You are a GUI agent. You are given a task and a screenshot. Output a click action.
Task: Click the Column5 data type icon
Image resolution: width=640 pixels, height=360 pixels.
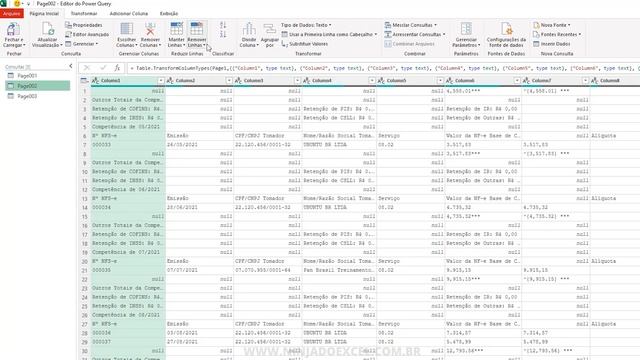(x=382, y=81)
